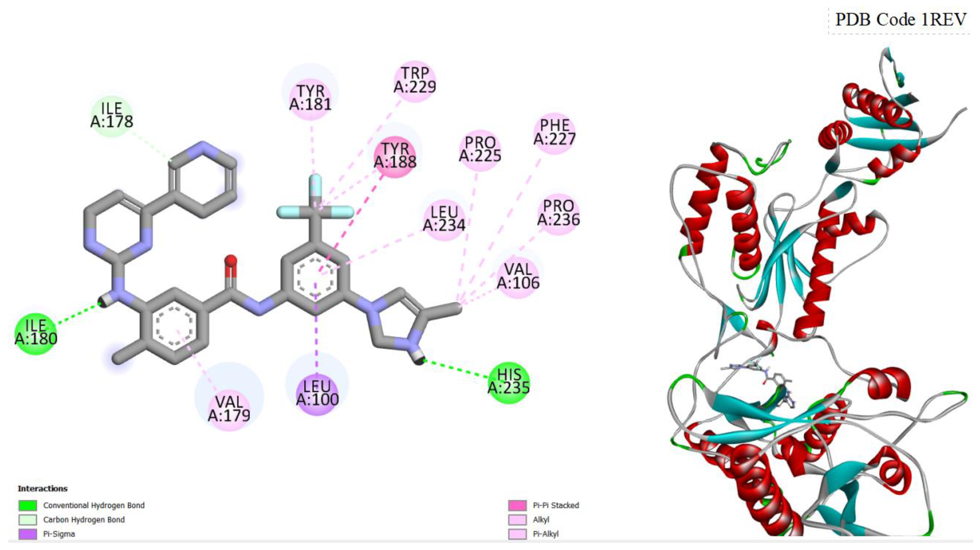Viewport: 980px width, 550px height.
Task: Click the Carbon Hydrogen Bond legend swatch
Action: coord(28,520)
